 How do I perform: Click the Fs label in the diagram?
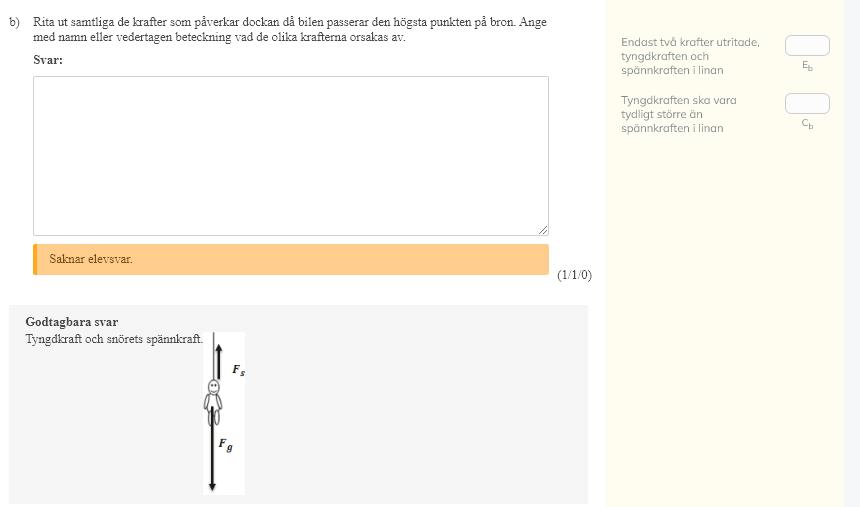(x=238, y=370)
